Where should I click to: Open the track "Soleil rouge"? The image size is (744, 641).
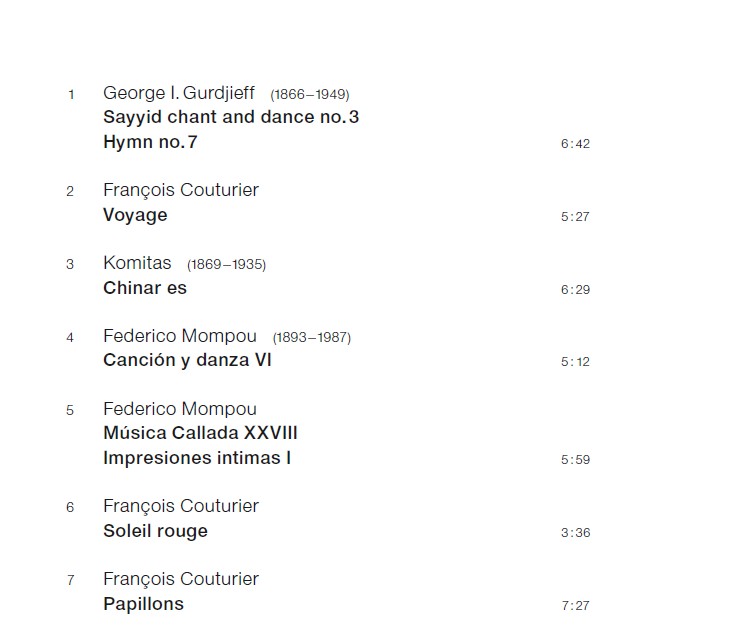pos(155,531)
